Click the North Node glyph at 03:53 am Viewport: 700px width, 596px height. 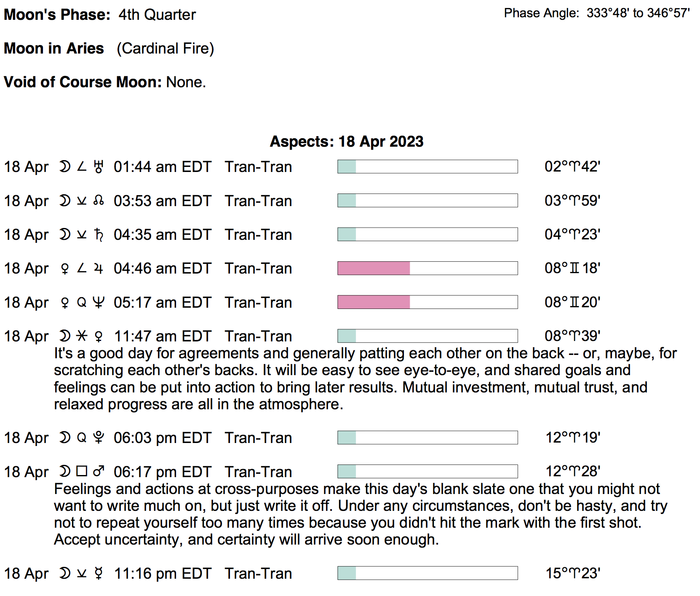click(x=99, y=201)
